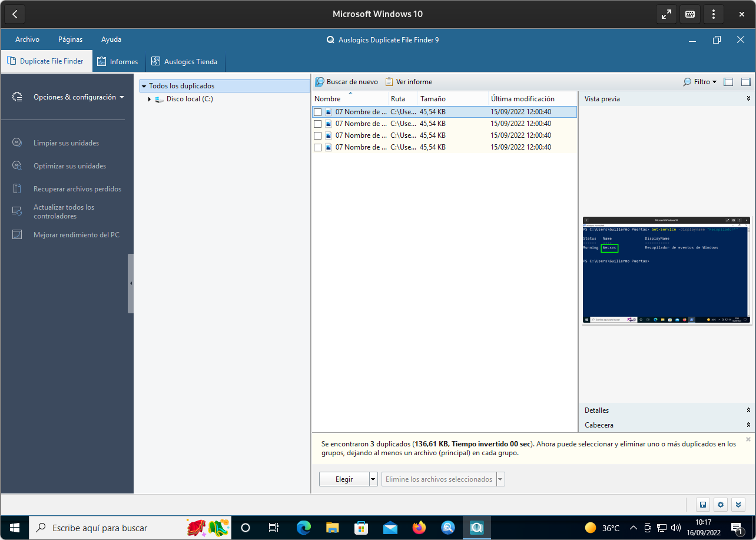Open Firefox from the Windows taskbar
Viewport: 756px width, 540px height.
tap(419, 528)
